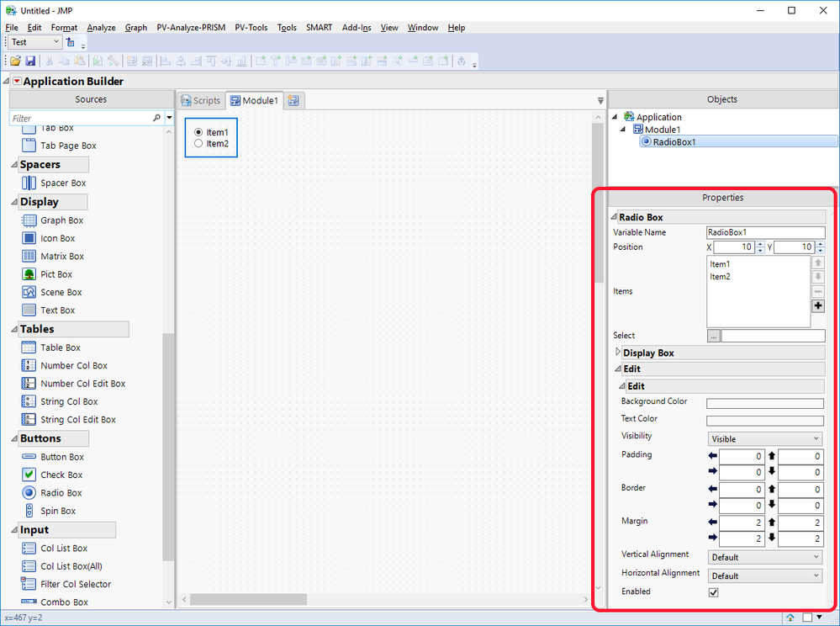Click the Background Color swatch
The height and width of the screenshot is (626, 840).
(764, 404)
